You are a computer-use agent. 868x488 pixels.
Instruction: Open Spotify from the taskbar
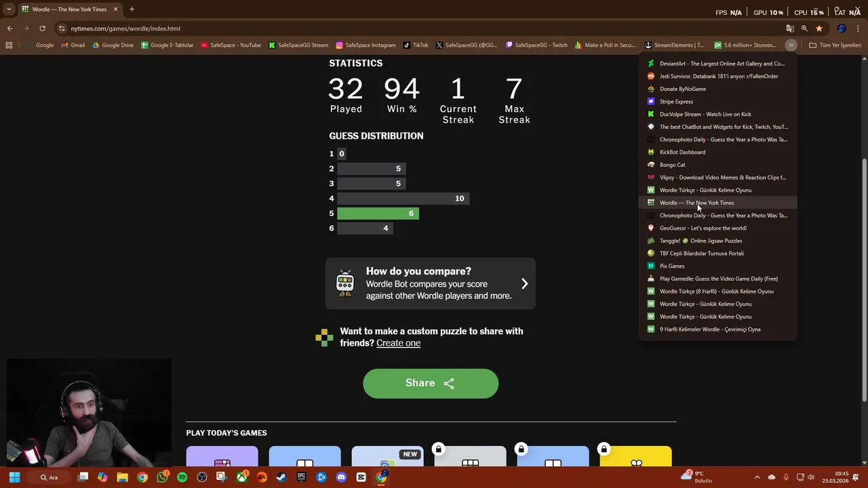182,477
